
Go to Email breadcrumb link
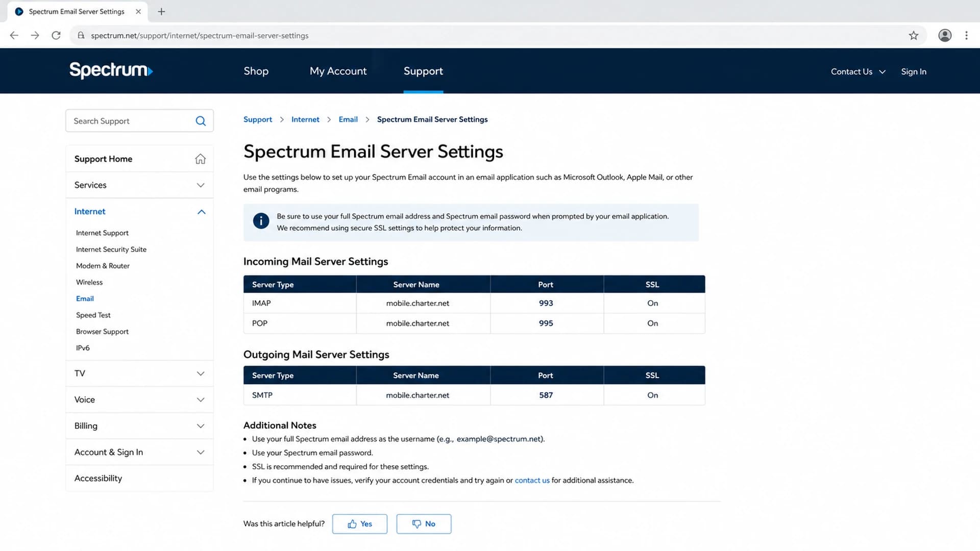[348, 119]
